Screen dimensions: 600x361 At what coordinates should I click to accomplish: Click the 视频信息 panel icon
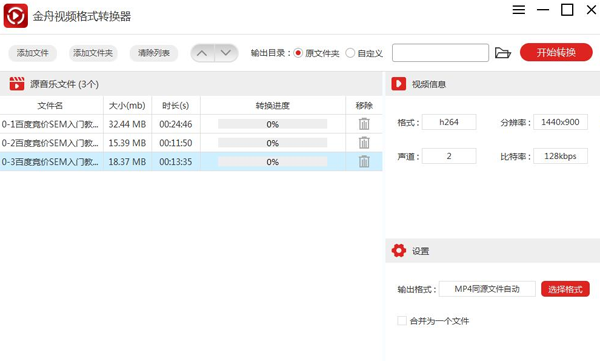click(x=399, y=83)
